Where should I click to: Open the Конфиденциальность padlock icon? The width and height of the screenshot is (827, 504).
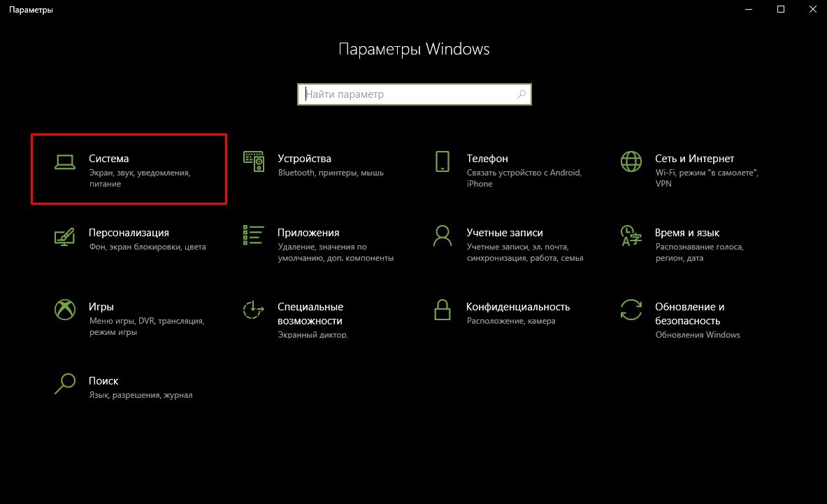(443, 310)
